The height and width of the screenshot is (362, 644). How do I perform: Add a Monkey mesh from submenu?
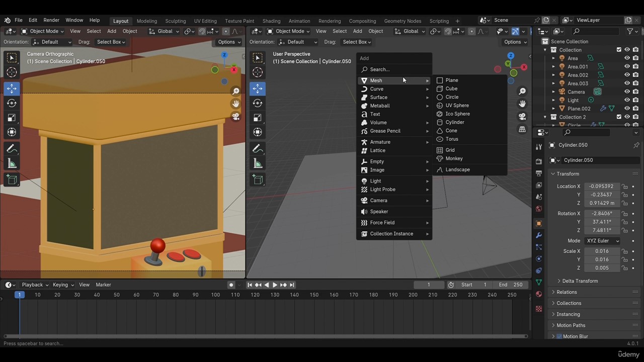pos(454,158)
